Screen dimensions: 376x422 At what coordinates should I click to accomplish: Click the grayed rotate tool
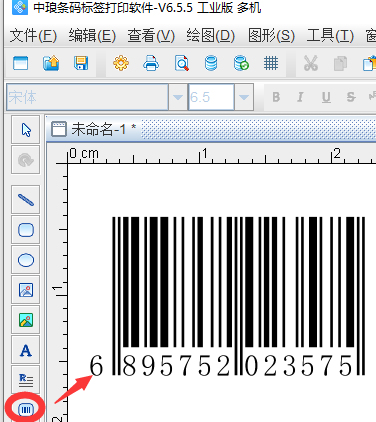(26, 160)
